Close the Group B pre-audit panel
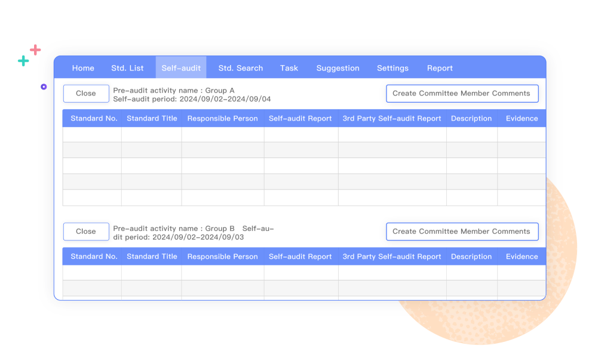Image resolution: width=598 pixels, height=364 pixels. [x=86, y=232]
